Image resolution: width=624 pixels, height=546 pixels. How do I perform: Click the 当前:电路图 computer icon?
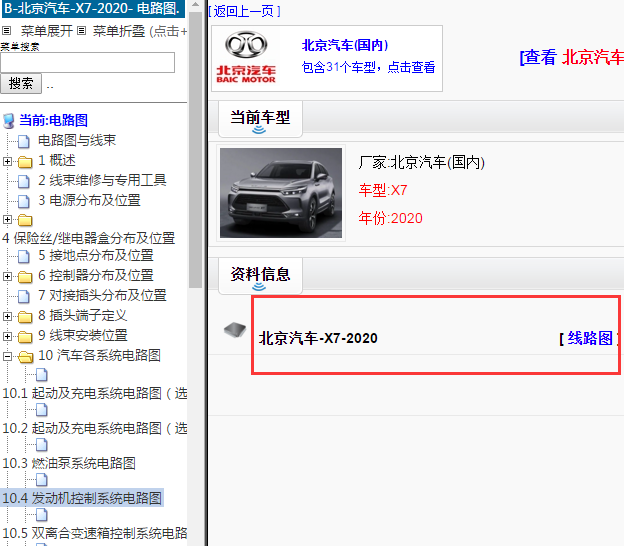(8, 121)
